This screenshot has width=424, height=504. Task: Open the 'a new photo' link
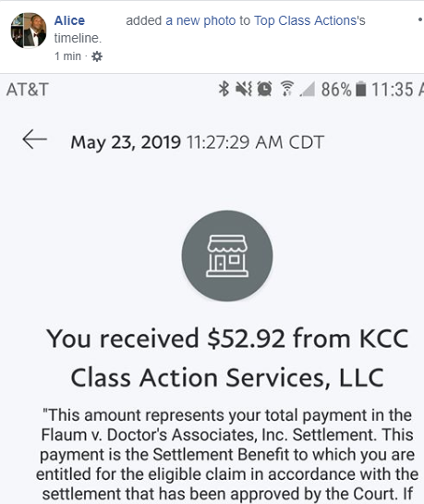click(200, 20)
